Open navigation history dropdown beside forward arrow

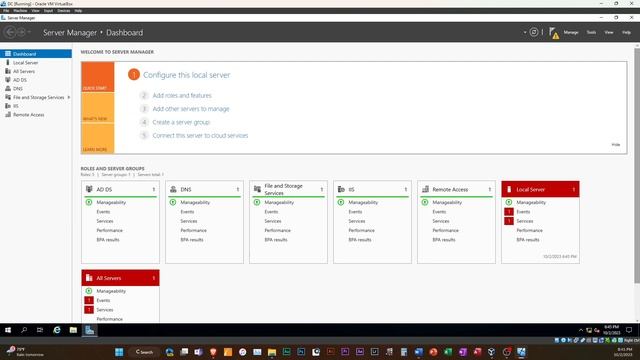coord(29,32)
